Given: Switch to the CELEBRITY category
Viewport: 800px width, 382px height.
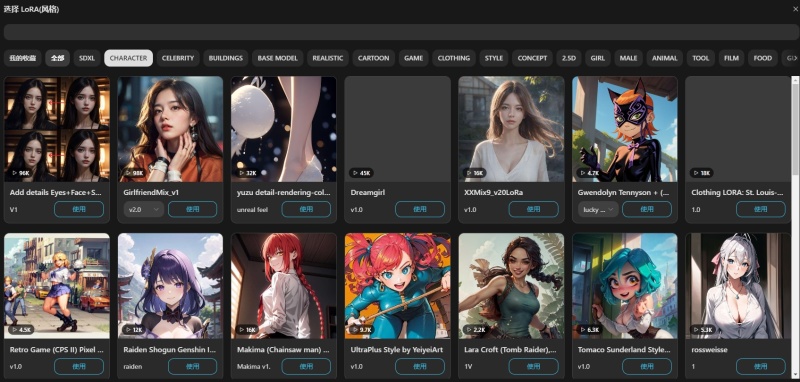Looking at the screenshot, I should 178,58.
